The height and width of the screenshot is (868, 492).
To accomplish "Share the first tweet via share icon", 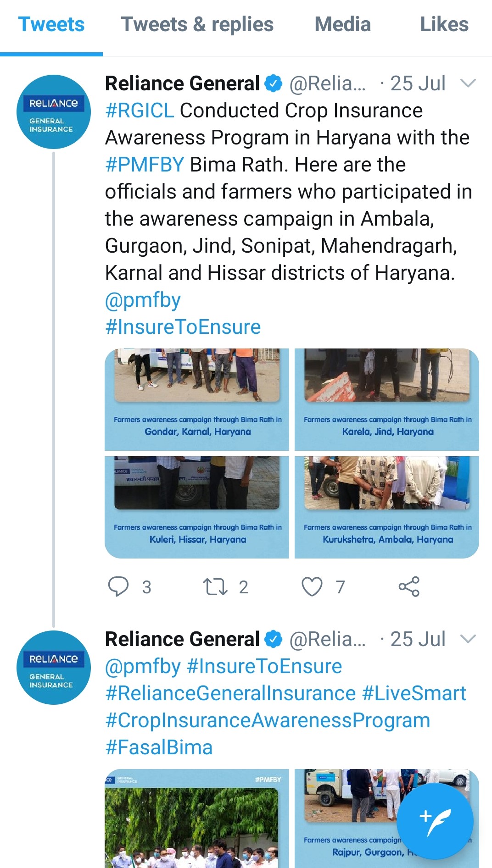I will (x=409, y=586).
